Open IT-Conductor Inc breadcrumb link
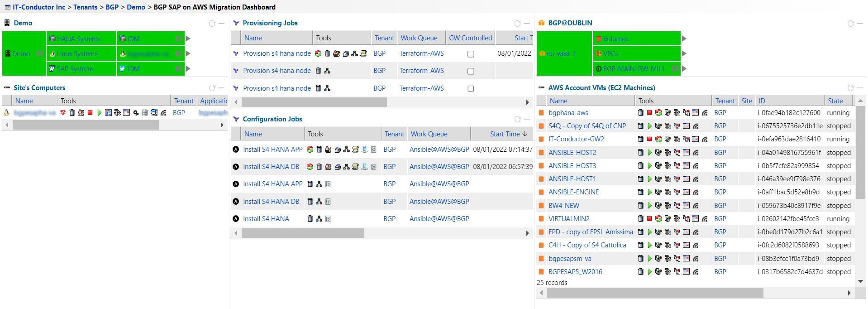 (x=39, y=7)
